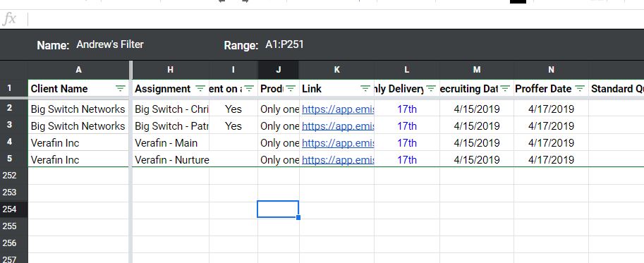Open the link in row 5
This screenshot has height=263, width=644.
(338, 159)
